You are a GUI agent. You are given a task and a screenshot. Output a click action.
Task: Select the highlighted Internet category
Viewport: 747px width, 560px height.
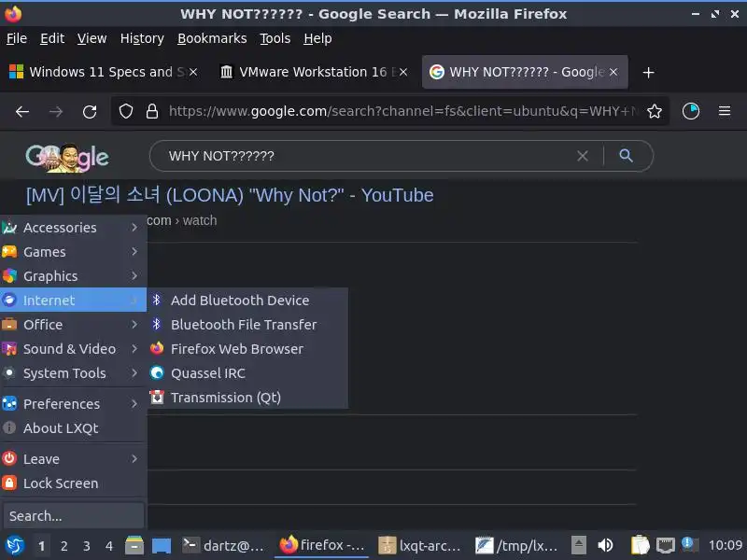pyautogui.click(x=74, y=300)
